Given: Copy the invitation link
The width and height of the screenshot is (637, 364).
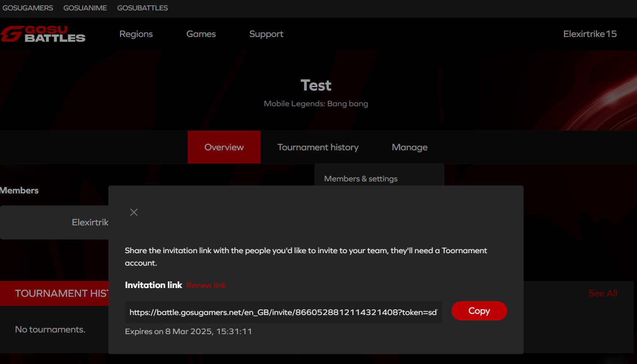Looking at the screenshot, I should pos(479,311).
